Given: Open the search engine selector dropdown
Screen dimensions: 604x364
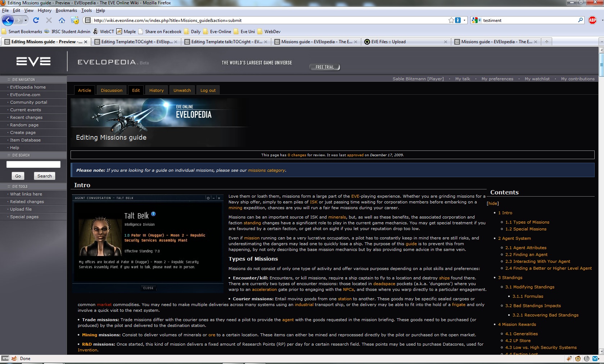Looking at the screenshot, I should [480, 21].
